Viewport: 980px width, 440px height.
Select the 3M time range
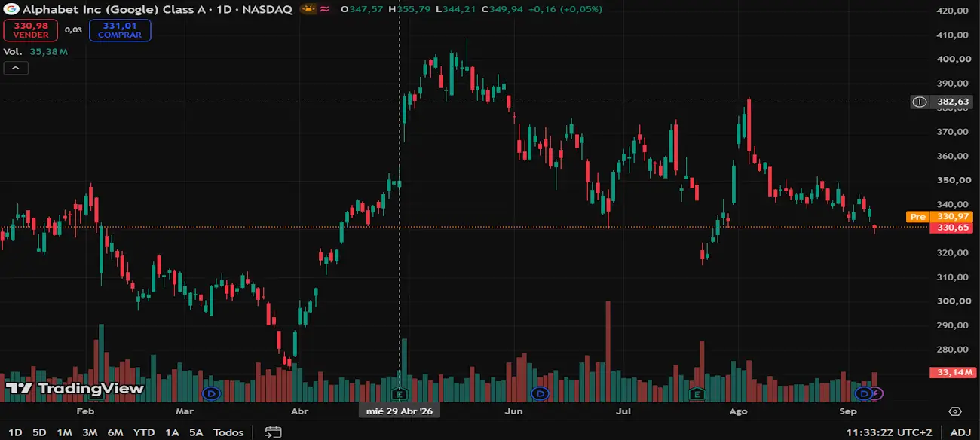click(90, 432)
